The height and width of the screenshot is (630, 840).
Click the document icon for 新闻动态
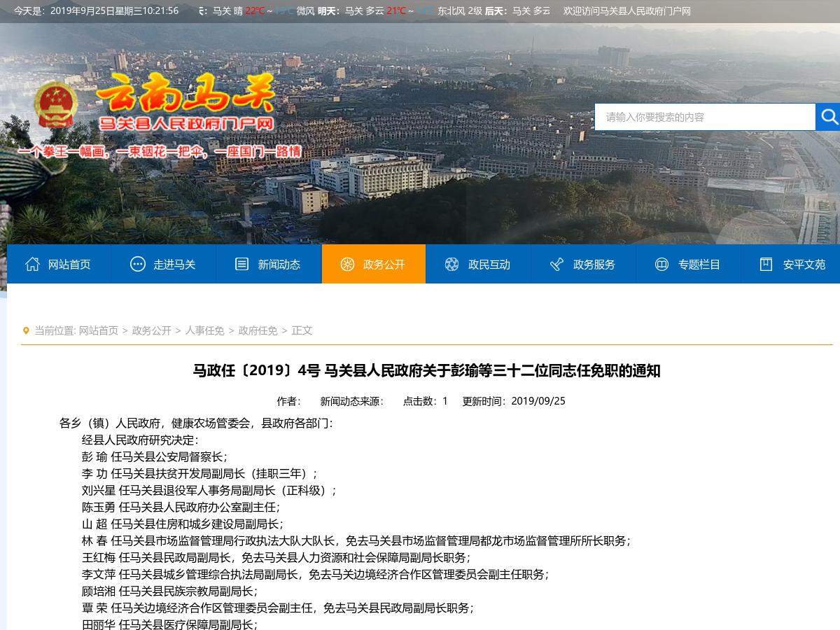click(242, 264)
